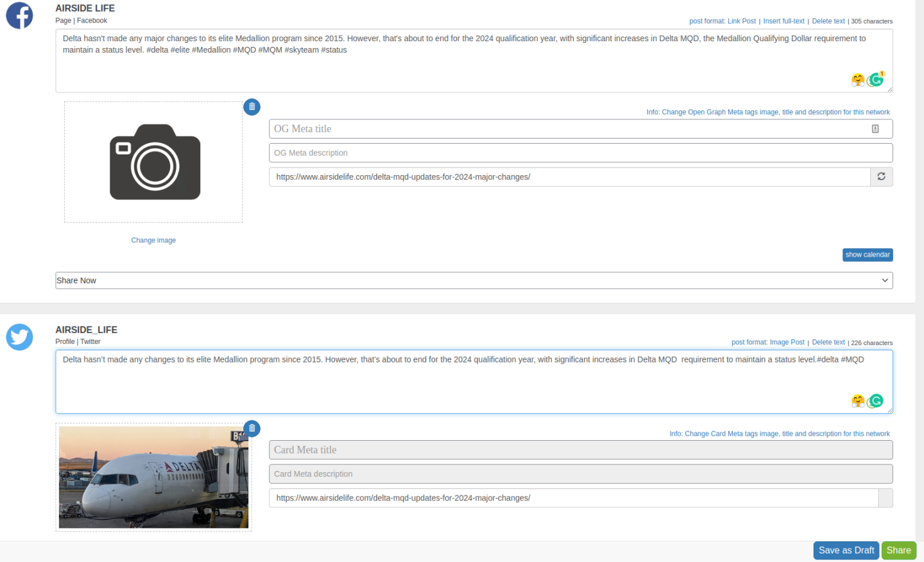This screenshot has width=924, height=562.
Task: Open Info about Open Graph Meta tags
Action: coord(768,112)
